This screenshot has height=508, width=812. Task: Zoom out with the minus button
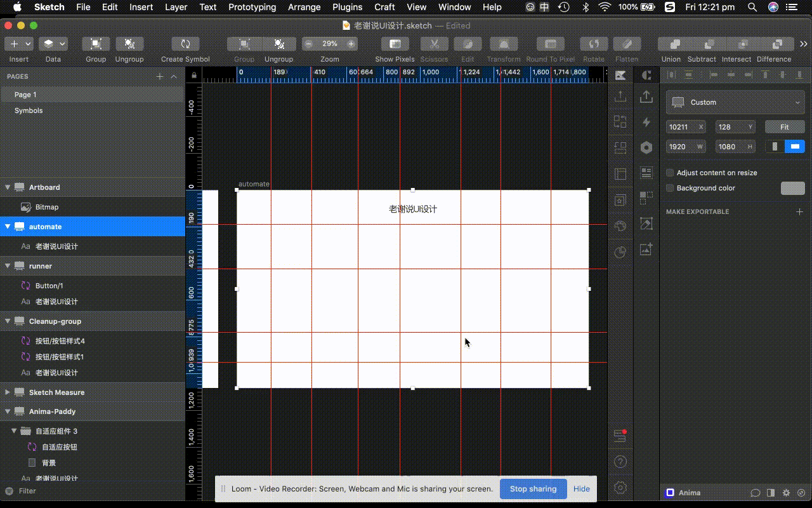(x=309, y=44)
